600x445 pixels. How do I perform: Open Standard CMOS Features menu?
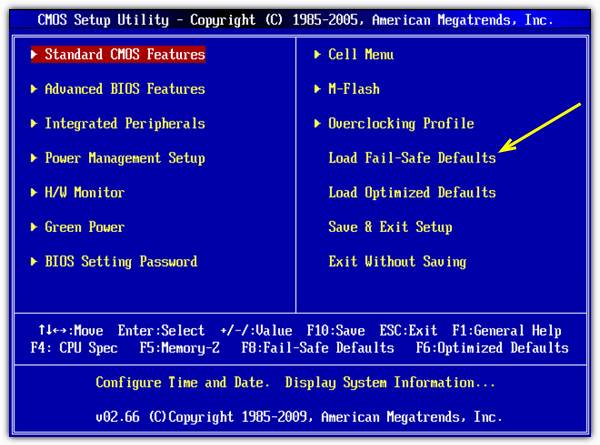124,55
